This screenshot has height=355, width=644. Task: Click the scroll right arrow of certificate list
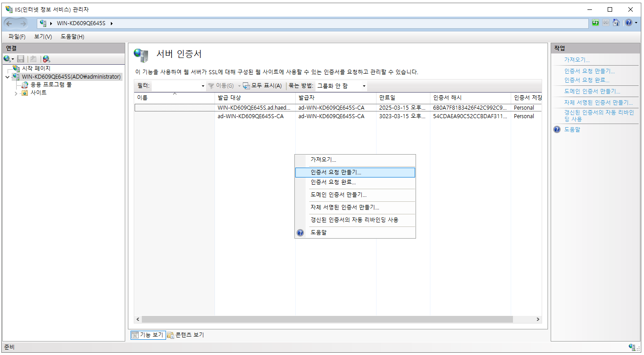tap(538, 319)
